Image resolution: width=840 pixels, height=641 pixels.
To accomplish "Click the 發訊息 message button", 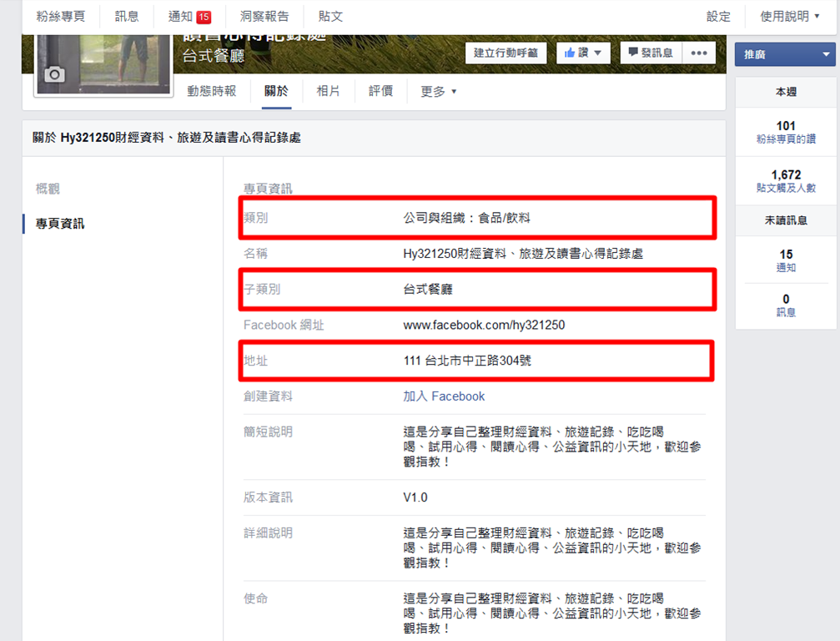I will point(651,53).
